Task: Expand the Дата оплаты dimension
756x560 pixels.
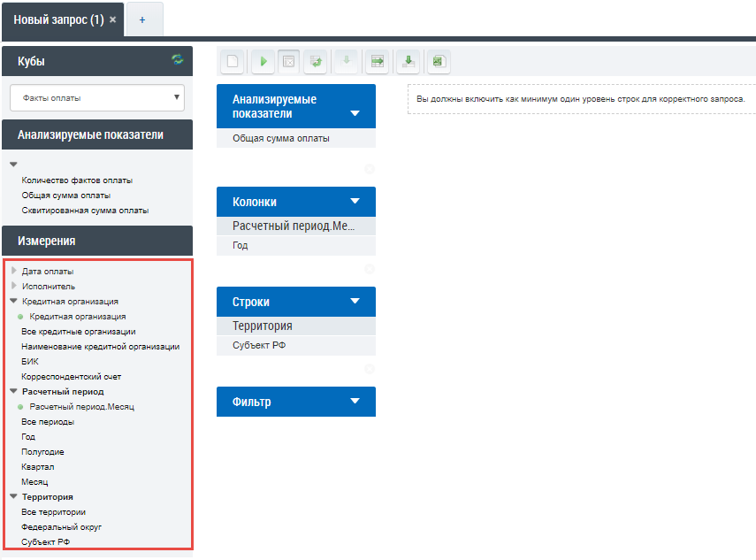Action: pyautogui.click(x=14, y=271)
